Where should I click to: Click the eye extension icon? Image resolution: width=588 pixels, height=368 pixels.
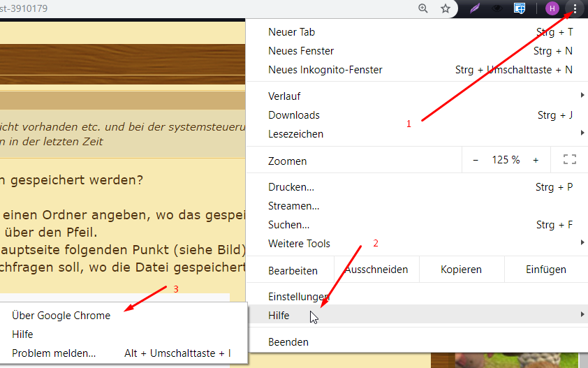(497, 8)
